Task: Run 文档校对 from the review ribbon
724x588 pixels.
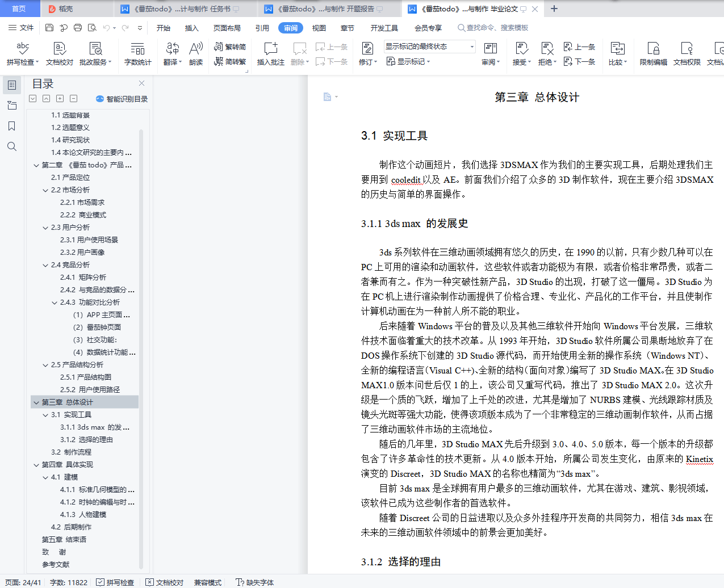Action: (60, 54)
